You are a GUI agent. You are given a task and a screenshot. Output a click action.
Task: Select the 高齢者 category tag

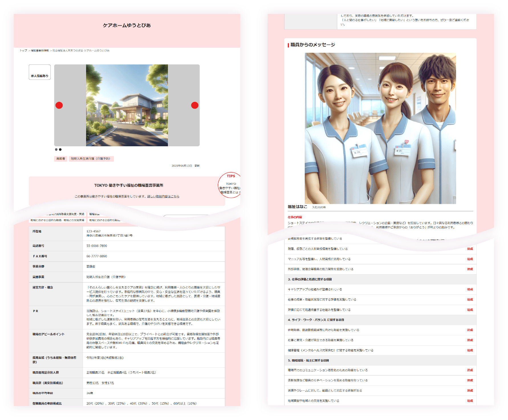pos(61,159)
